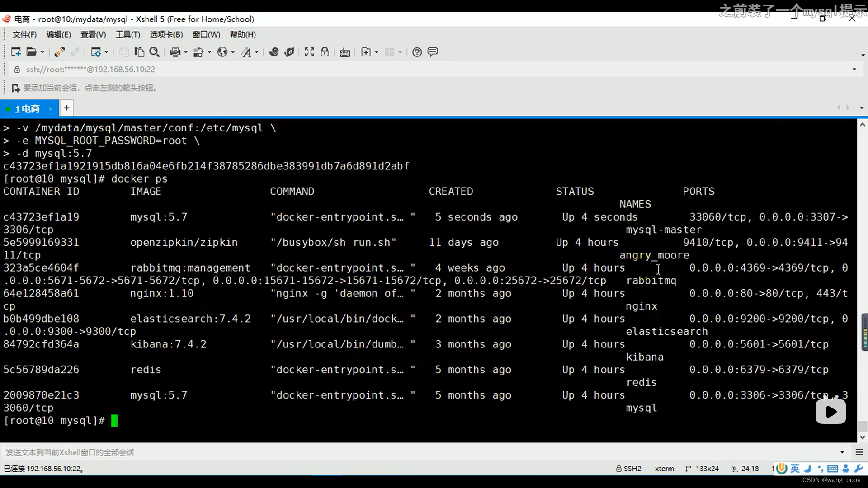Click the terminal scroll up arrow
The width and height of the screenshot is (868, 488).
coord(862,124)
